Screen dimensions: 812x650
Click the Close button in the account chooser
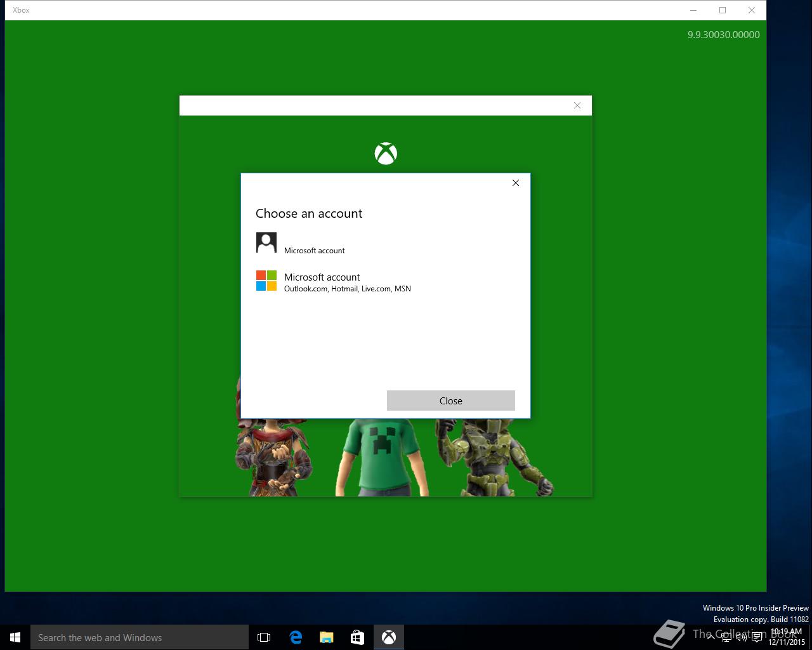pyautogui.click(x=451, y=401)
